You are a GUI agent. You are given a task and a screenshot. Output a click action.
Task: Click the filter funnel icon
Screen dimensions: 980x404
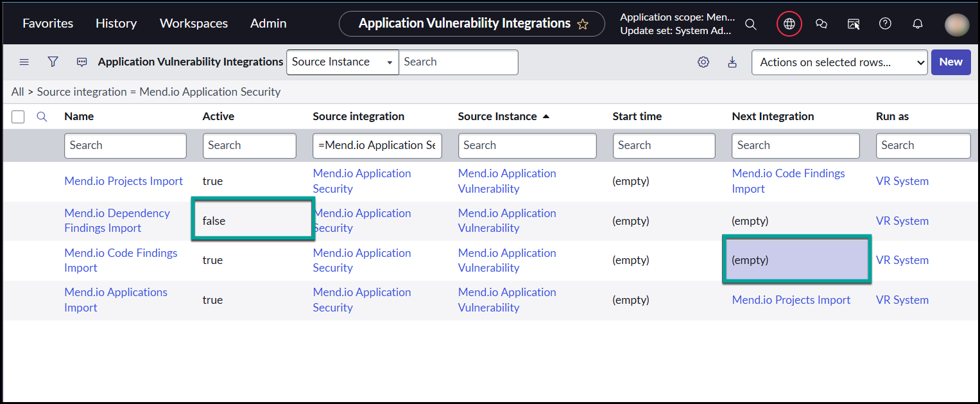click(x=53, y=62)
